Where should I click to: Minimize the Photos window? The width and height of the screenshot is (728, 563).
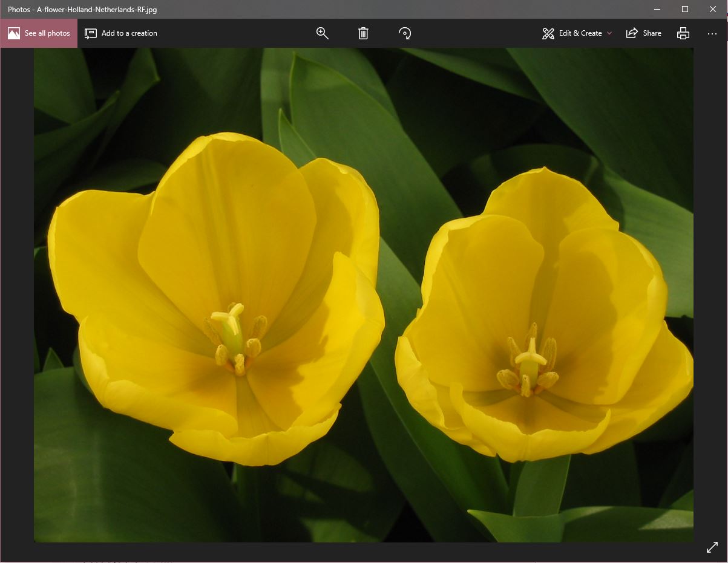click(x=657, y=9)
